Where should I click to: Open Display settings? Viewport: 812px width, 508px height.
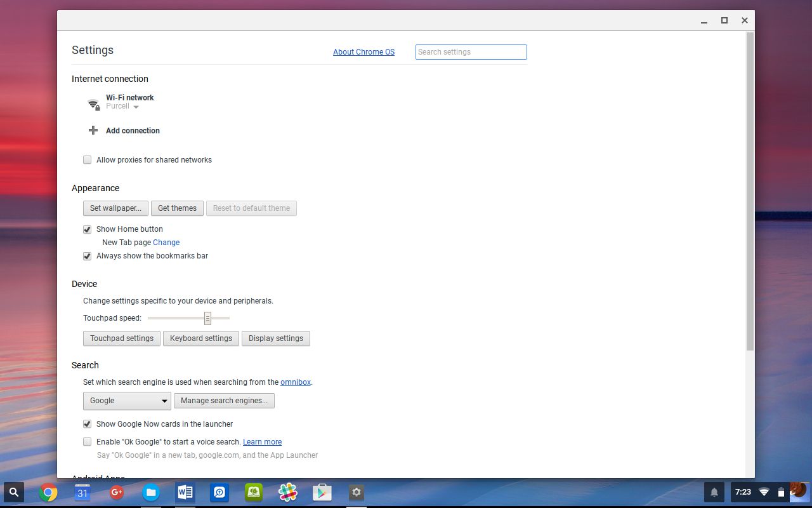click(276, 338)
